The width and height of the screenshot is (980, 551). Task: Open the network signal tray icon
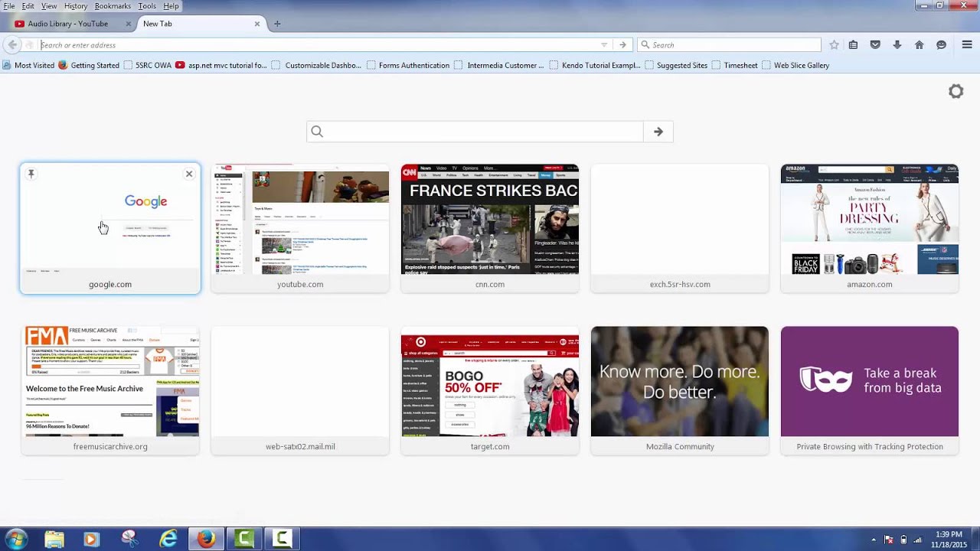pyautogui.click(x=918, y=540)
